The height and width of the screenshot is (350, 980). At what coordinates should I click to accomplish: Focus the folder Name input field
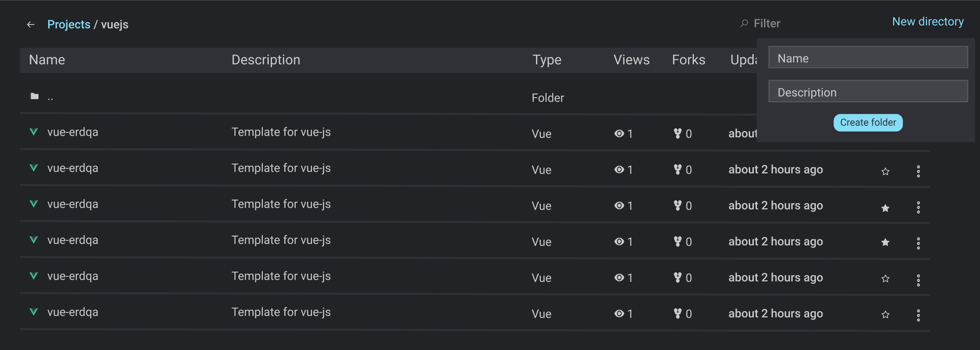click(x=868, y=57)
